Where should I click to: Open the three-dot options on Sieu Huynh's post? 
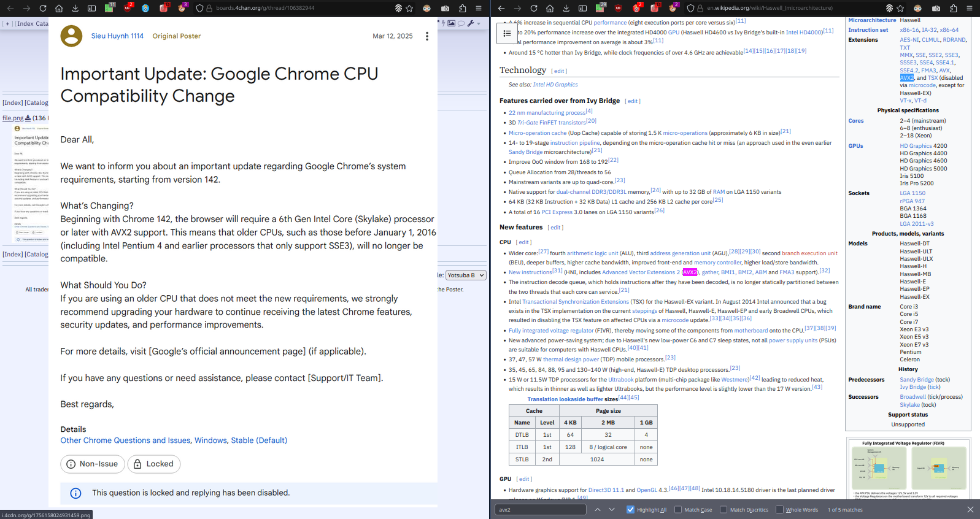(427, 36)
